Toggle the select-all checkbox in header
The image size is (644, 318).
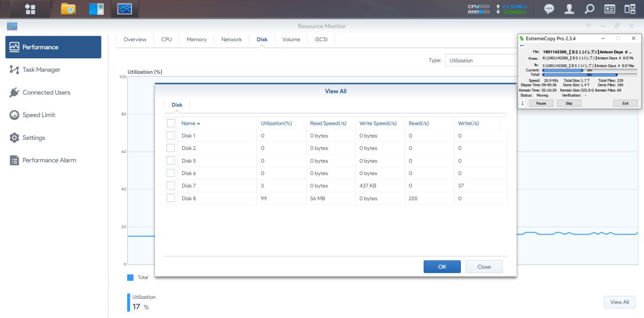171,123
